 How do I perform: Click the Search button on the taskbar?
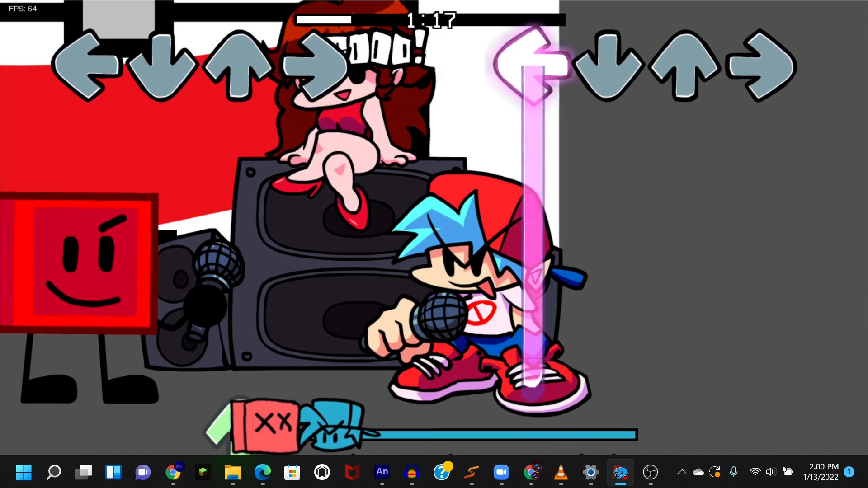pos(54,473)
